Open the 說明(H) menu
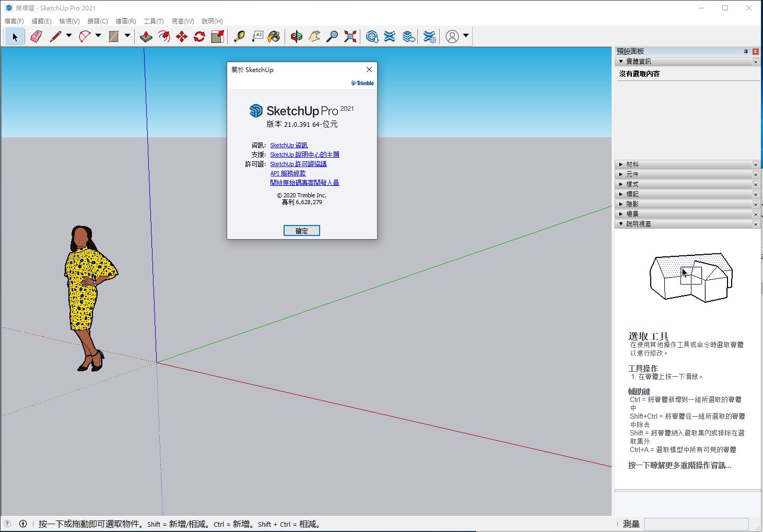Image resolution: width=763 pixels, height=532 pixels. pos(212,21)
